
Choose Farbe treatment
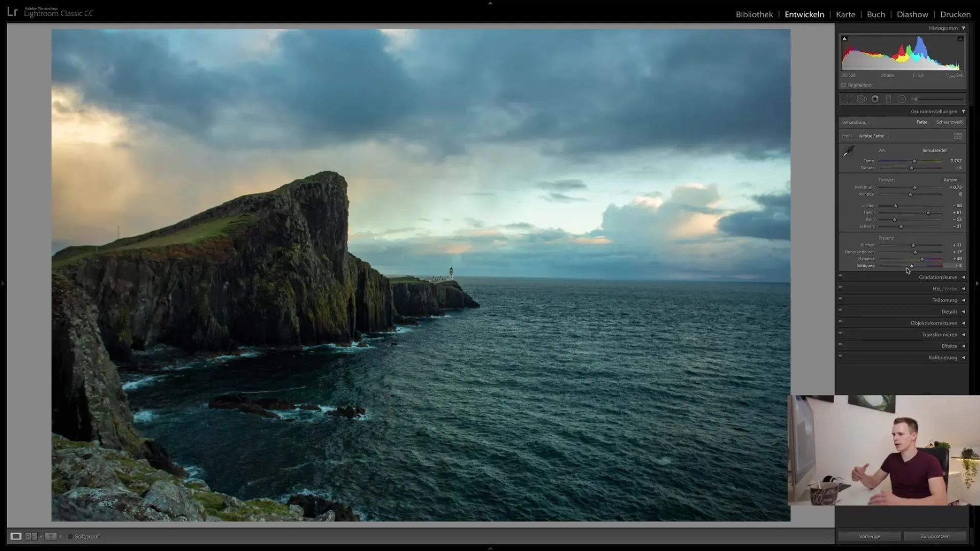coord(921,122)
